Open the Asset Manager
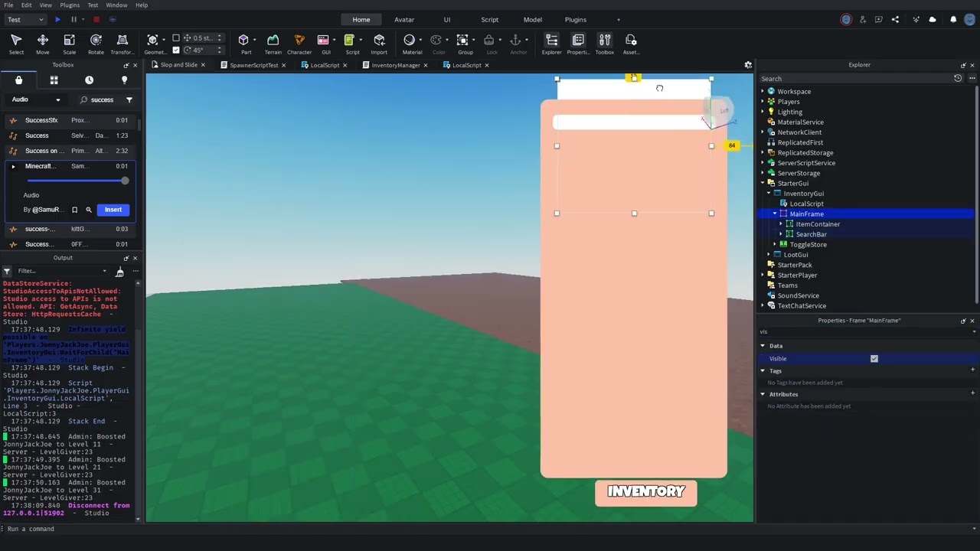 [631, 44]
